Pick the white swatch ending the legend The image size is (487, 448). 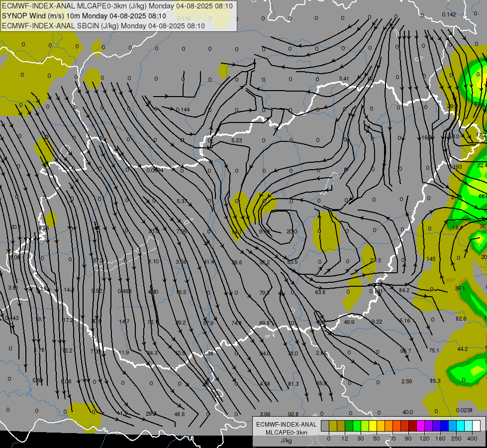[477, 426]
